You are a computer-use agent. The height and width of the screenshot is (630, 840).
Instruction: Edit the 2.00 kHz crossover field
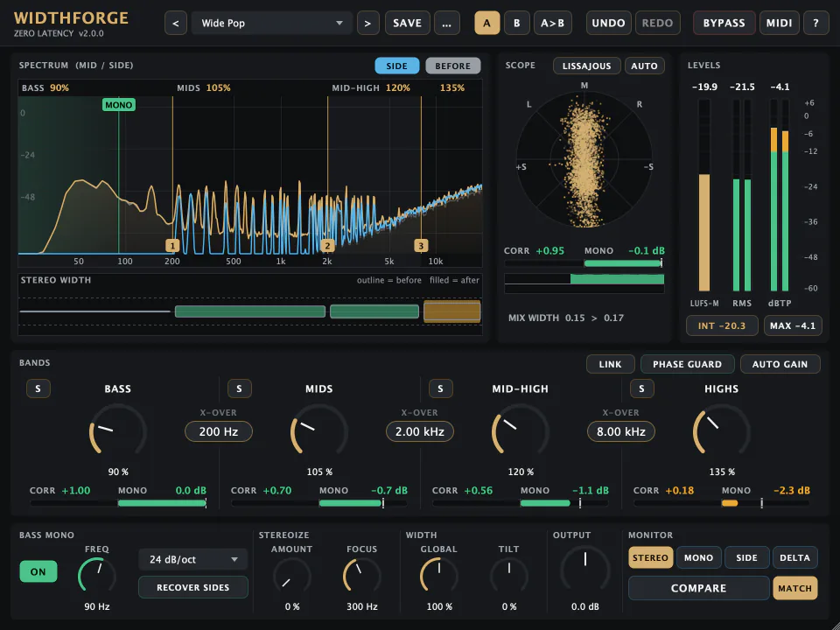point(419,431)
